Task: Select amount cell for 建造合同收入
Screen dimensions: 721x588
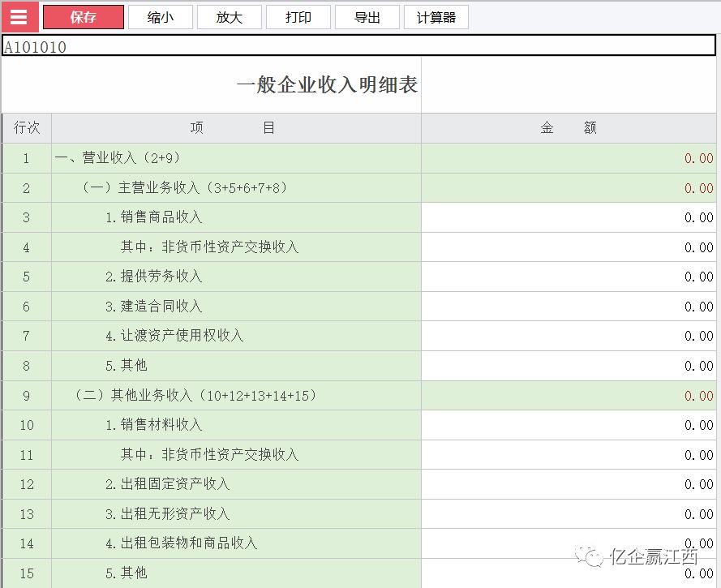Action: point(569,307)
